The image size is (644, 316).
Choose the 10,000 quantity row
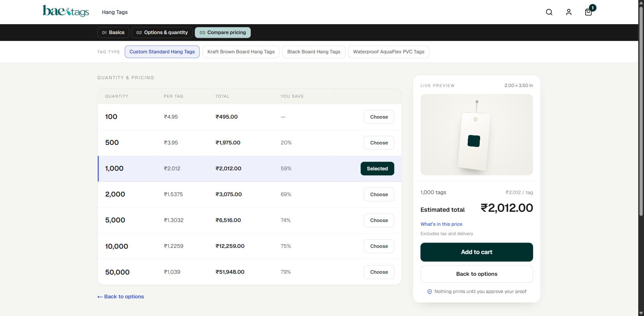click(379, 246)
